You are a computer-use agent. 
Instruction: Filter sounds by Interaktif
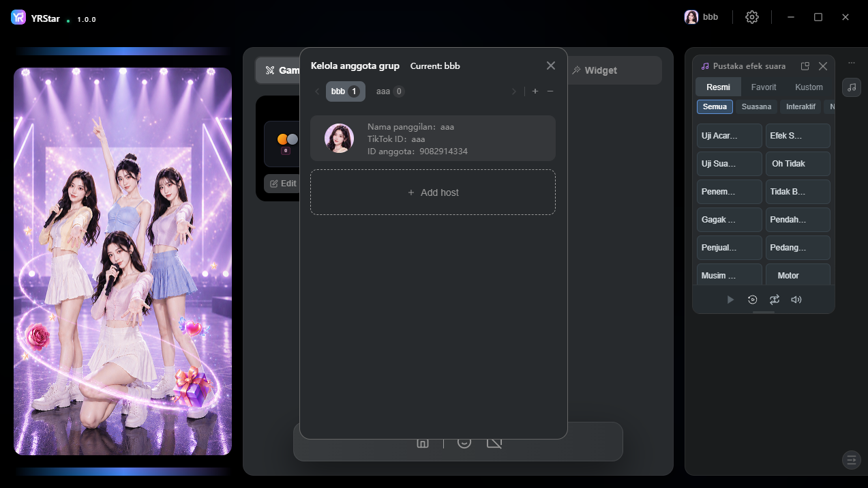coord(800,106)
